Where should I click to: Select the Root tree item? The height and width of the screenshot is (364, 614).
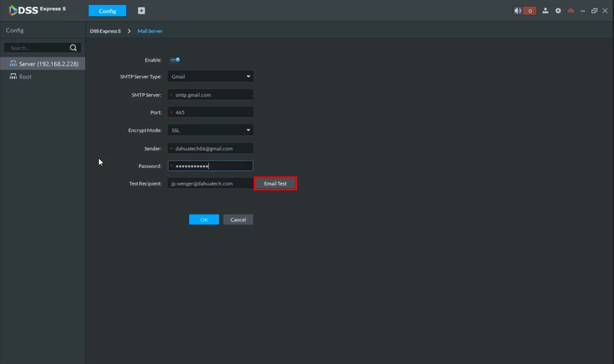pyautogui.click(x=43, y=77)
